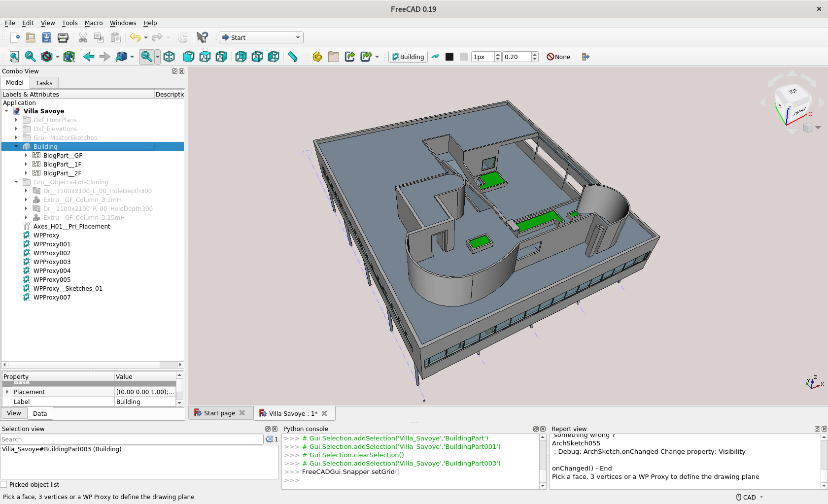Select WPProxy__Sketches_01 in the tree
The image size is (828, 504).
pyautogui.click(x=68, y=288)
